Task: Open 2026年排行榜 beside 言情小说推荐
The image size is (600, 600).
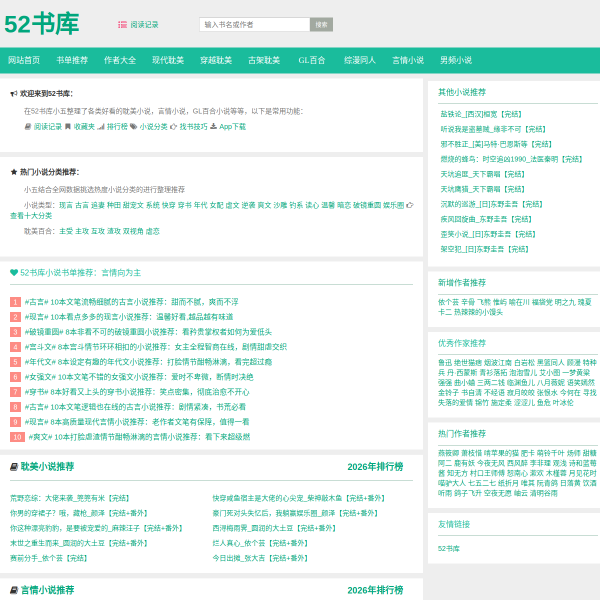Action: (x=375, y=590)
